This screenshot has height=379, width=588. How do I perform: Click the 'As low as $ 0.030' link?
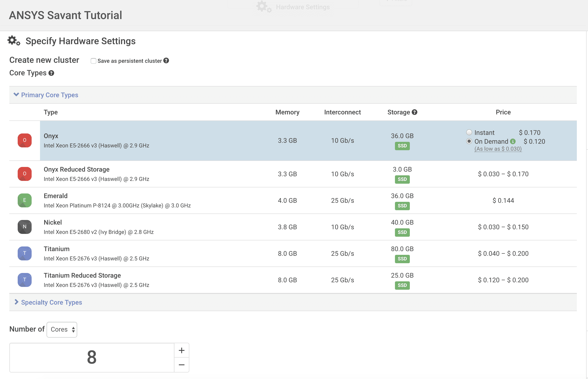click(x=498, y=149)
